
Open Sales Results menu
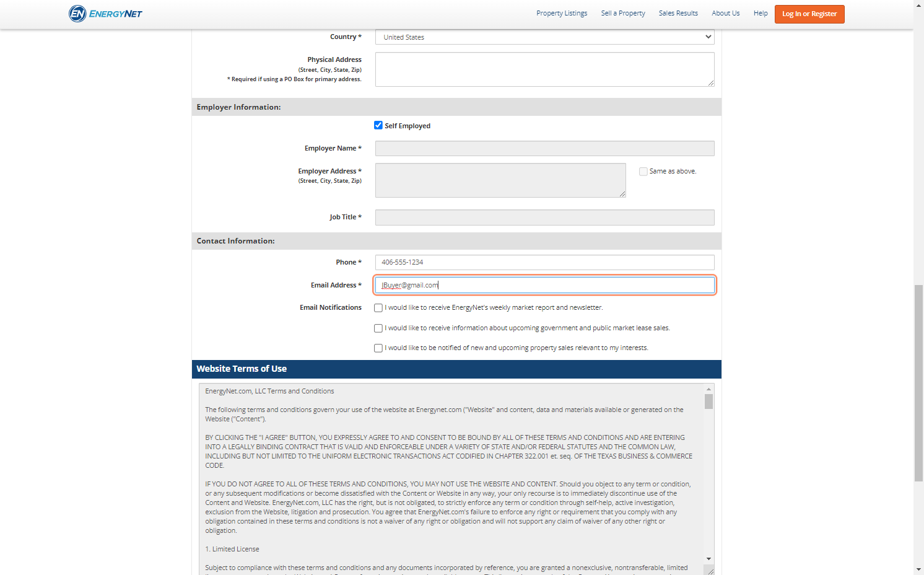click(x=678, y=14)
